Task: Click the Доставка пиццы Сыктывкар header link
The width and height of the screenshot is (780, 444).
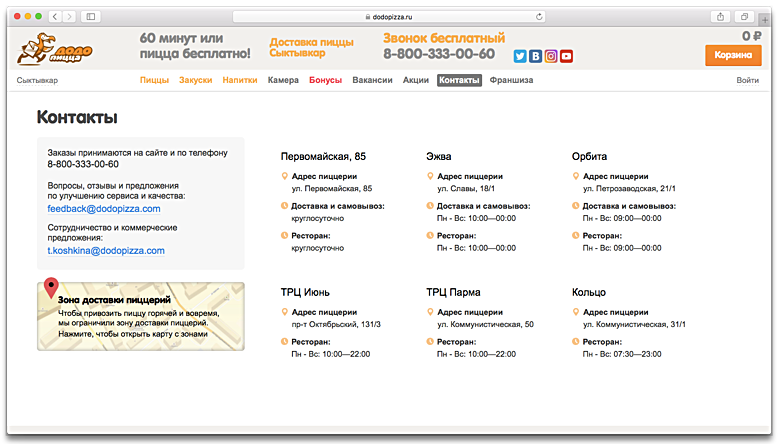Action: click(x=311, y=48)
